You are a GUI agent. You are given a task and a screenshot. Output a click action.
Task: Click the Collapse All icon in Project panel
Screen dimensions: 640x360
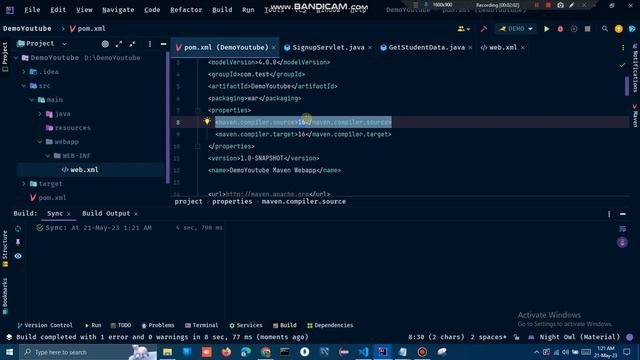click(x=132, y=44)
